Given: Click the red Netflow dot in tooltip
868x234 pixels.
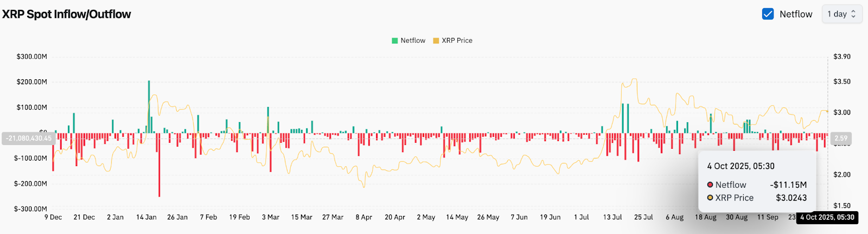Looking at the screenshot, I should pos(710,185).
